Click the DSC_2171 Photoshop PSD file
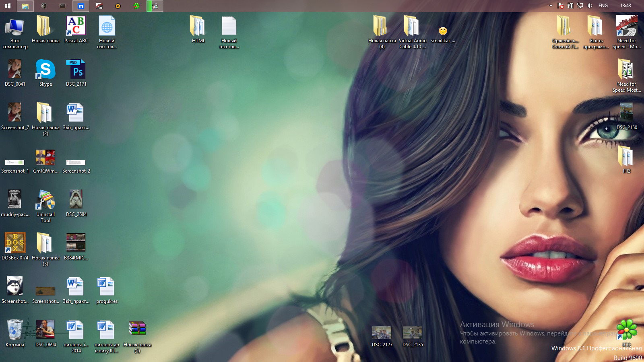The height and width of the screenshot is (362, 644). coord(76,70)
